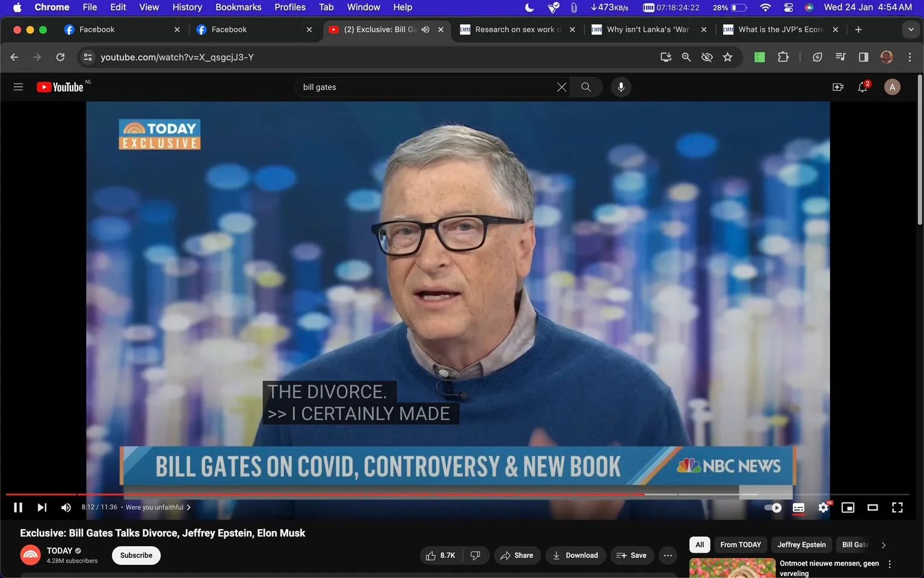Screen dimensions: 924x578
Task: Expand the 'Were you unfaithful' chapter list
Action: coord(158,508)
